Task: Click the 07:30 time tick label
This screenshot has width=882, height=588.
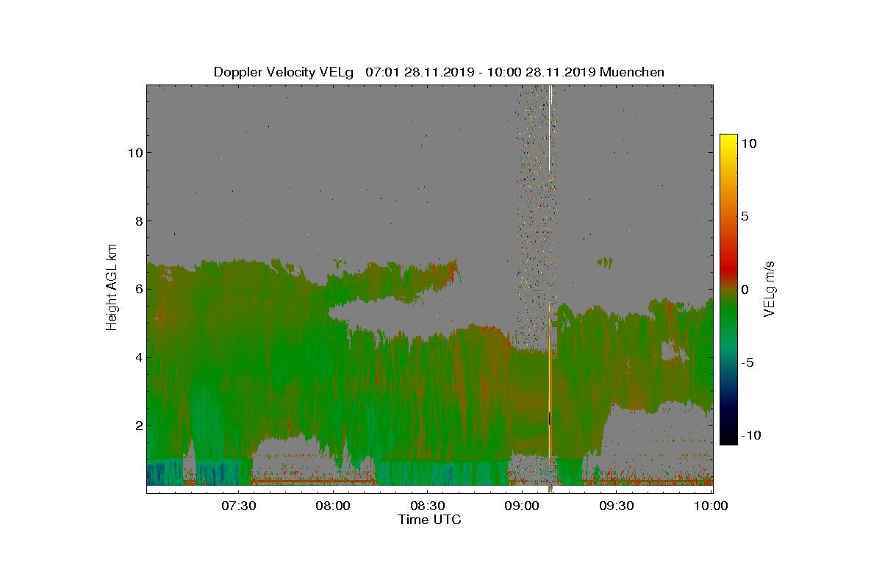Action: click(x=238, y=506)
